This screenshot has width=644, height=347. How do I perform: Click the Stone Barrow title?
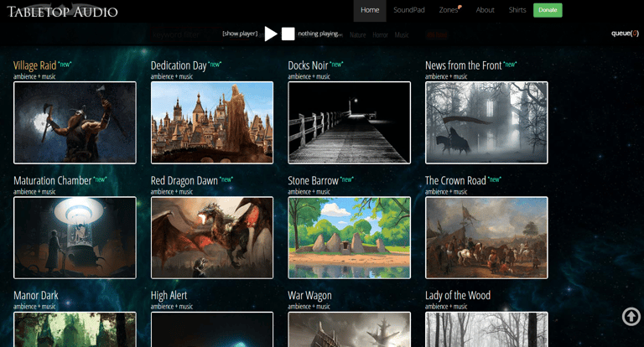click(313, 181)
